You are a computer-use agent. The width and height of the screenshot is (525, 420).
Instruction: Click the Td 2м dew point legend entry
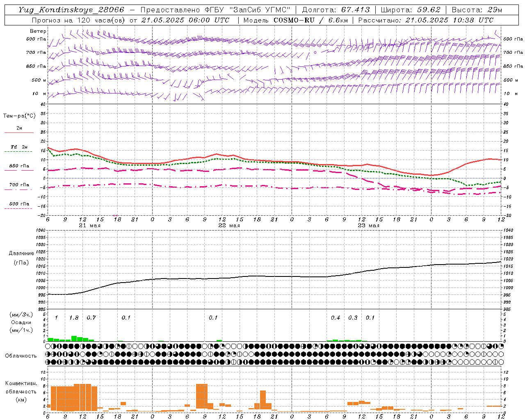tap(19, 147)
